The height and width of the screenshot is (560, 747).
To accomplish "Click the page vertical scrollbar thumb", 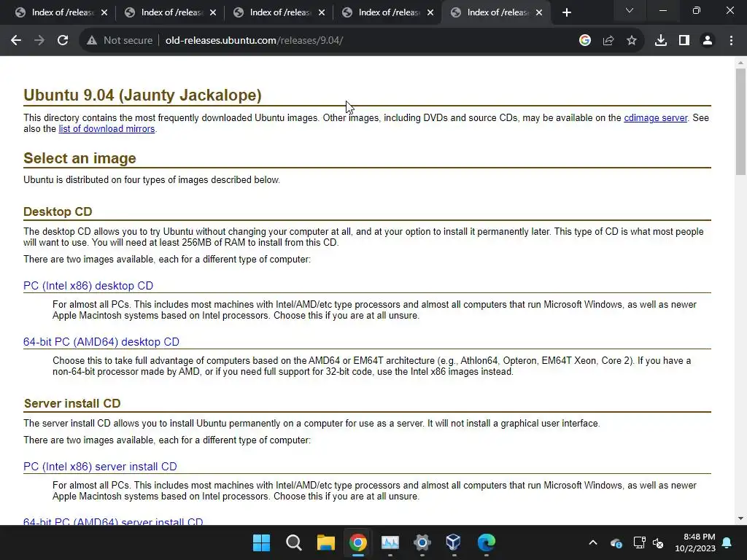I will coord(740,122).
